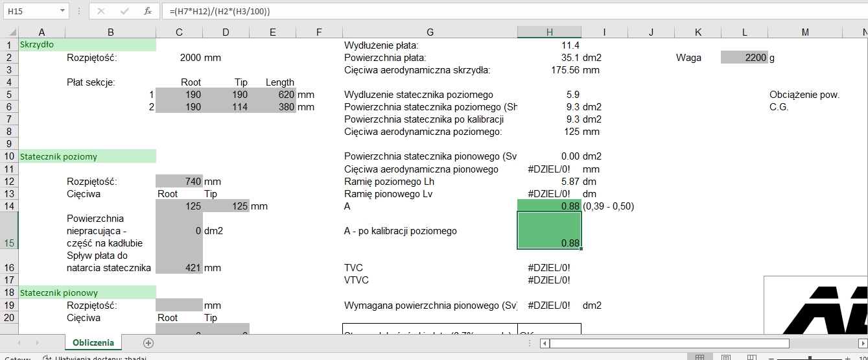Screen dimensions: 868x360
Task: Select row 10 header
Action: point(9,156)
